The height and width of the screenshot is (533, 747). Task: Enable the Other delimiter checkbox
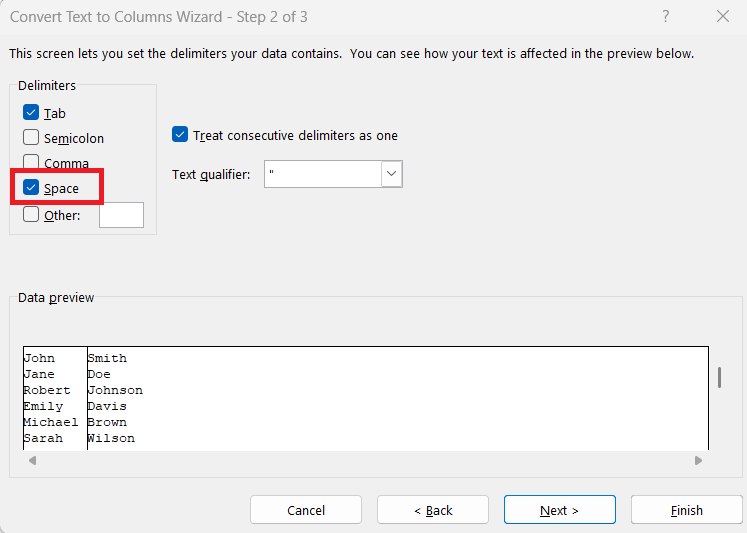tap(31, 214)
